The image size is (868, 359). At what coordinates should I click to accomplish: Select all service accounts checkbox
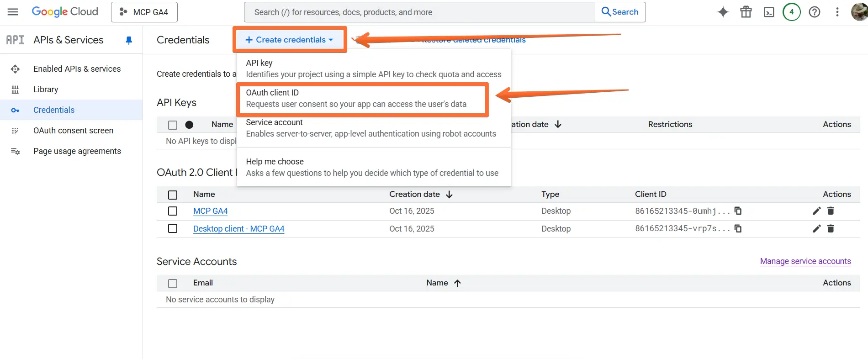[173, 283]
